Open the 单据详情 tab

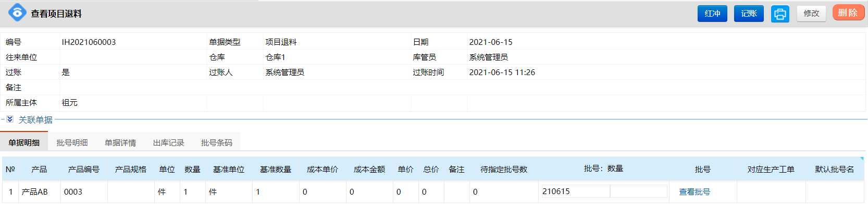[120, 142]
